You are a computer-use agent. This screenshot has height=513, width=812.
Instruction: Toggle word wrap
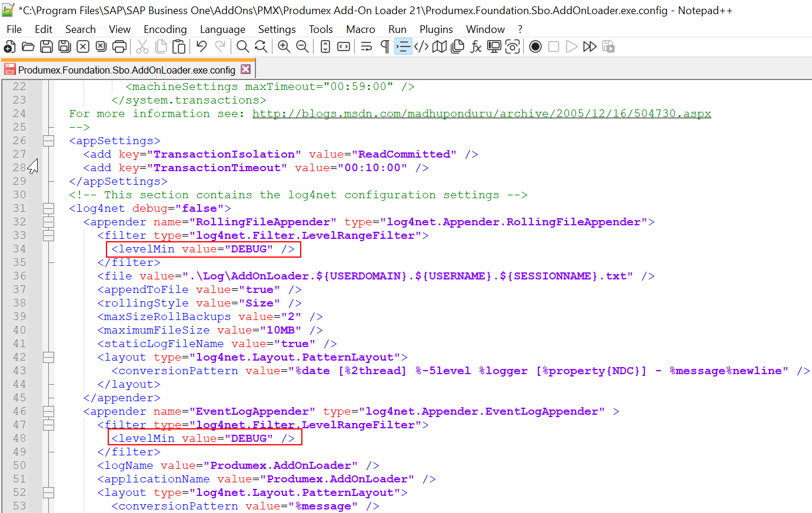pos(367,46)
